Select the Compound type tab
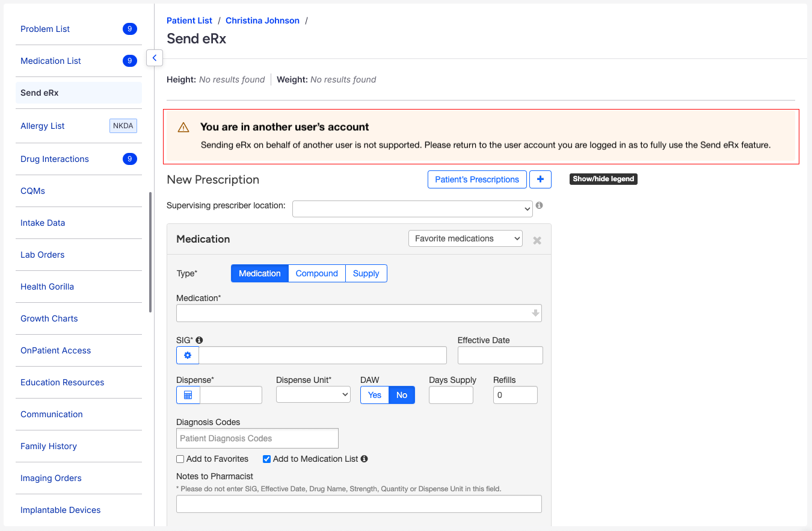812x531 pixels. tap(317, 273)
